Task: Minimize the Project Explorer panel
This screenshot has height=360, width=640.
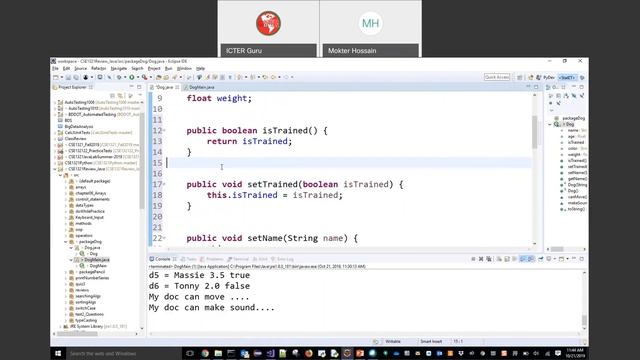Action: tap(131, 87)
